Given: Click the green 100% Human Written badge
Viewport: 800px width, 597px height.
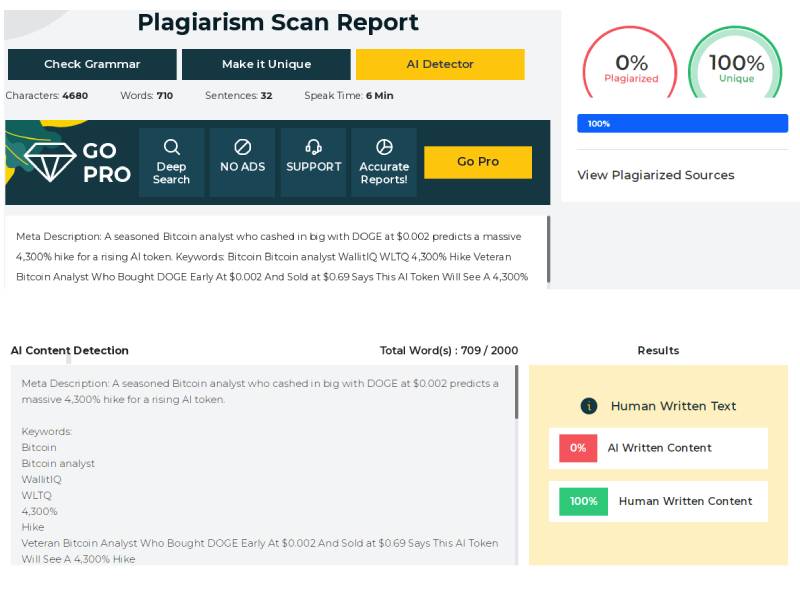Looking at the screenshot, I should 583,501.
